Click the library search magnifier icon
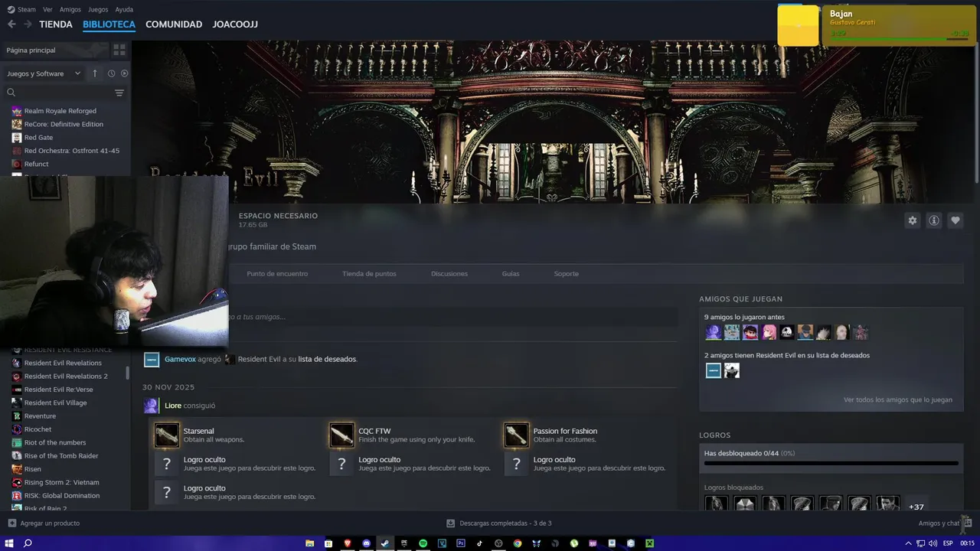This screenshot has width=980, height=551. [11, 93]
